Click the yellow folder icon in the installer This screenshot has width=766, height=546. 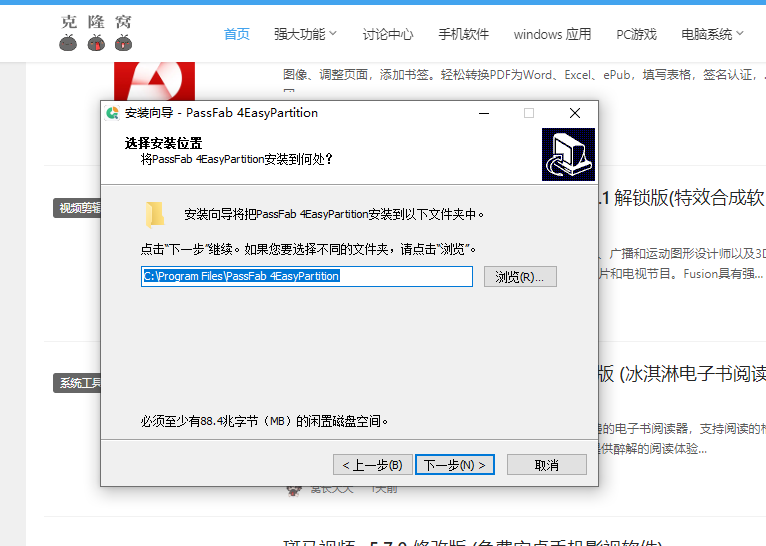pos(155,214)
